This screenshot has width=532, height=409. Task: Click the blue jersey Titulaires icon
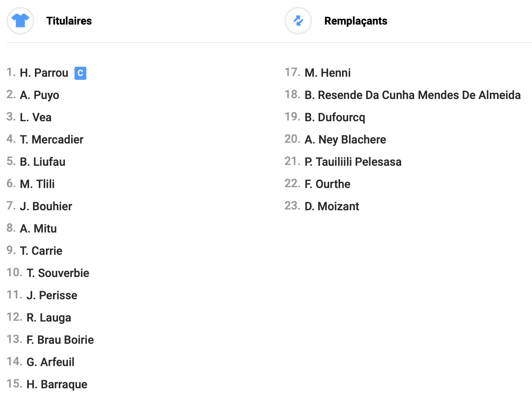(20, 21)
